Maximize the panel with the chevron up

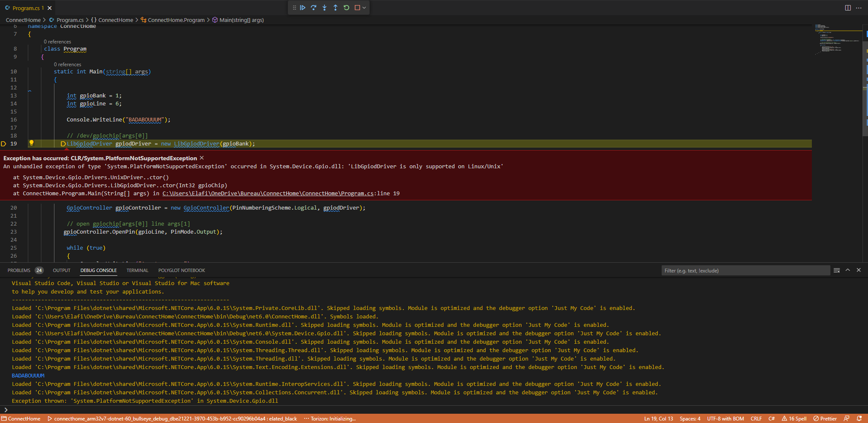click(848, 270)
